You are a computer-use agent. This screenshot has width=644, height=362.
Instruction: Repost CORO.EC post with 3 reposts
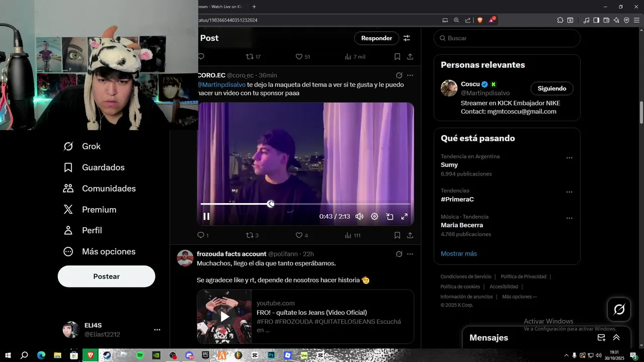pos(252,235)
